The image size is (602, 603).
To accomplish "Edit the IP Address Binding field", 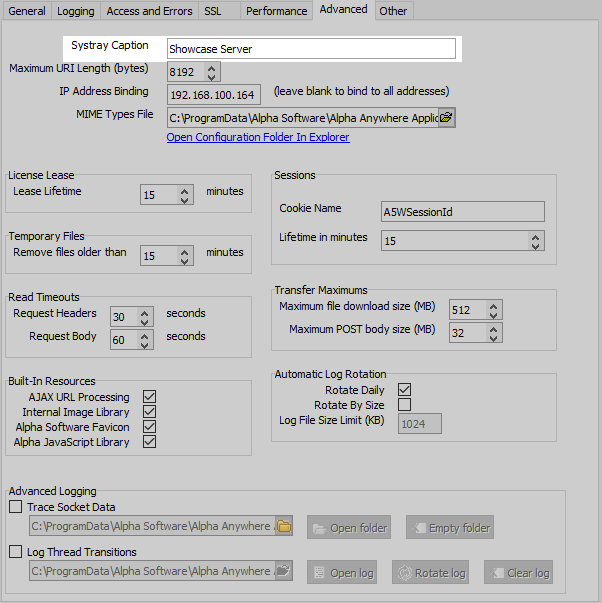I will click(214, 95).
